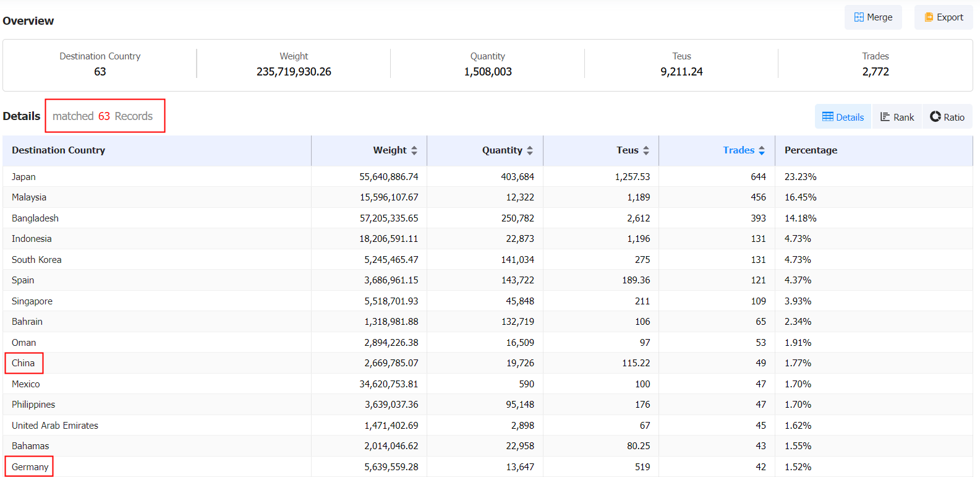980x477 pixels.
Task: Toggle the Teus column sort arrows
Action: (646, 150)
